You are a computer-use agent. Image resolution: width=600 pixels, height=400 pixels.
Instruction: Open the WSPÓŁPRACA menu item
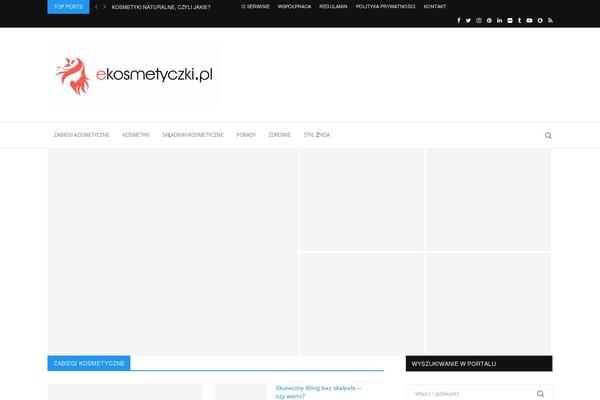(x=294, y=7)
